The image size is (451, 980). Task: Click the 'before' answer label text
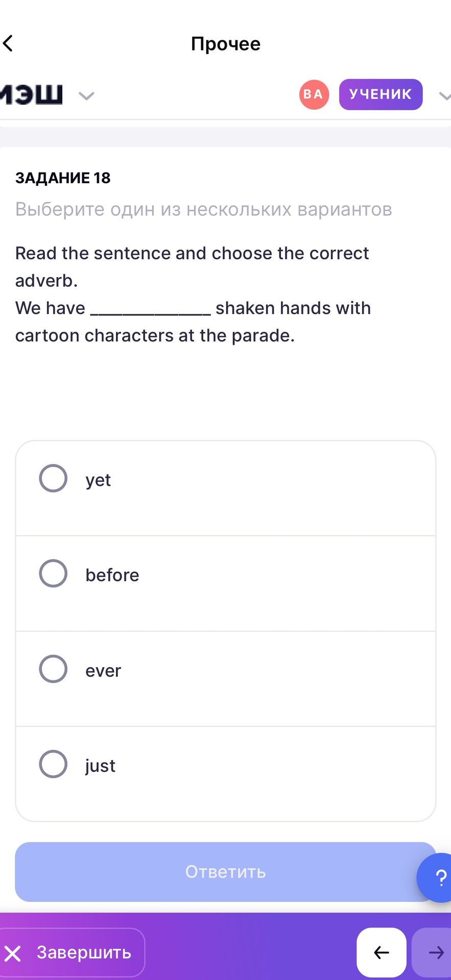[112, 575]
